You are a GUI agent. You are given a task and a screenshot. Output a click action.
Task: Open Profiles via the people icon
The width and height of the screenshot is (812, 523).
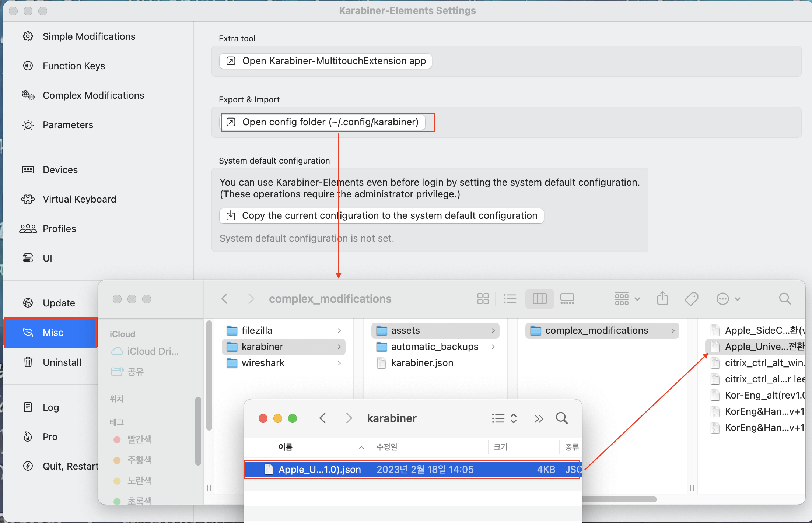point(28,228)
